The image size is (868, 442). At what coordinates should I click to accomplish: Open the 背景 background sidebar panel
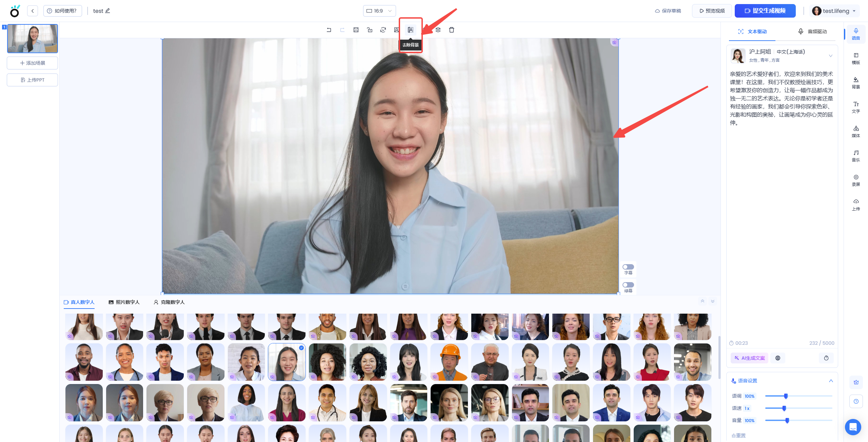pos(856,82)
